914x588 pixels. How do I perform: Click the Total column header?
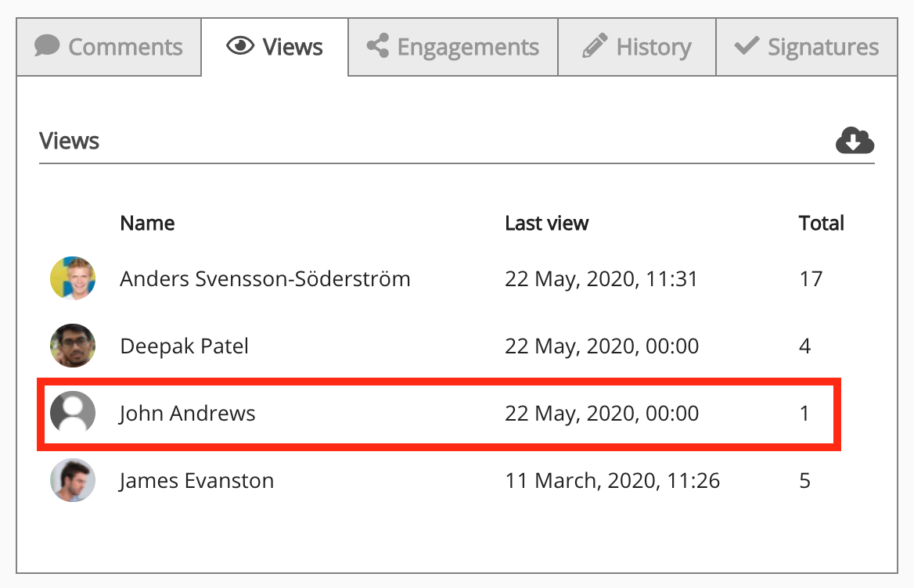click(821, 223)
